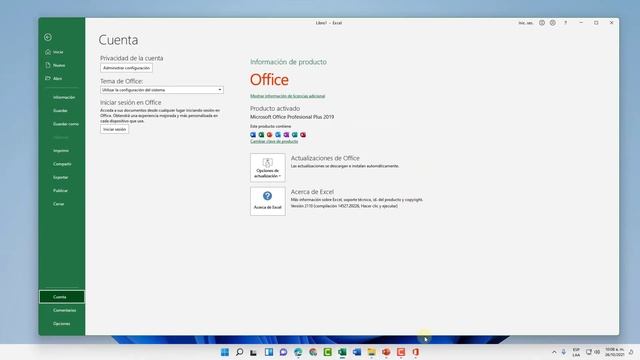The width and height of the screenshot is (640, 360).
Task: Select Compartir in the sidebar
Action: click(62, 164)
